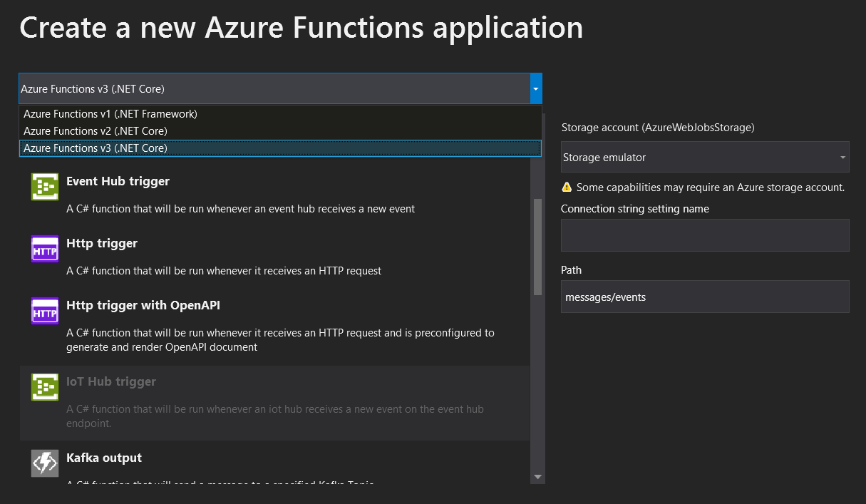Image resolution: width=866 pixels, height=504 pixels.
Task: Select Azure Functions v2 (.NET Core) option
Action: (x=96, y=131)
